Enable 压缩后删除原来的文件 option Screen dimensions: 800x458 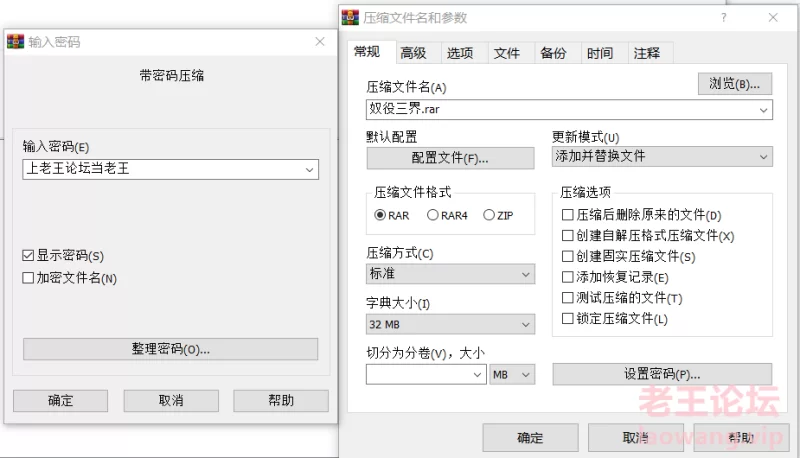[567, 215]
